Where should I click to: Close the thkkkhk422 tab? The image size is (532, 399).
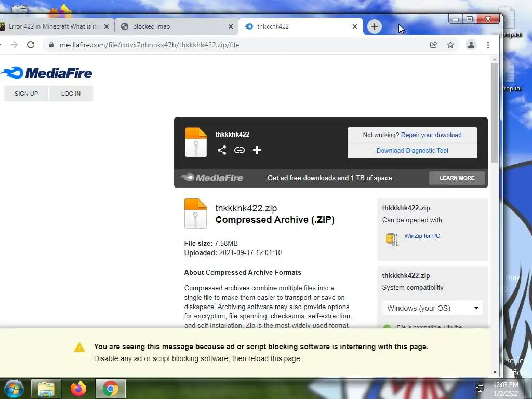click(354, 26)
